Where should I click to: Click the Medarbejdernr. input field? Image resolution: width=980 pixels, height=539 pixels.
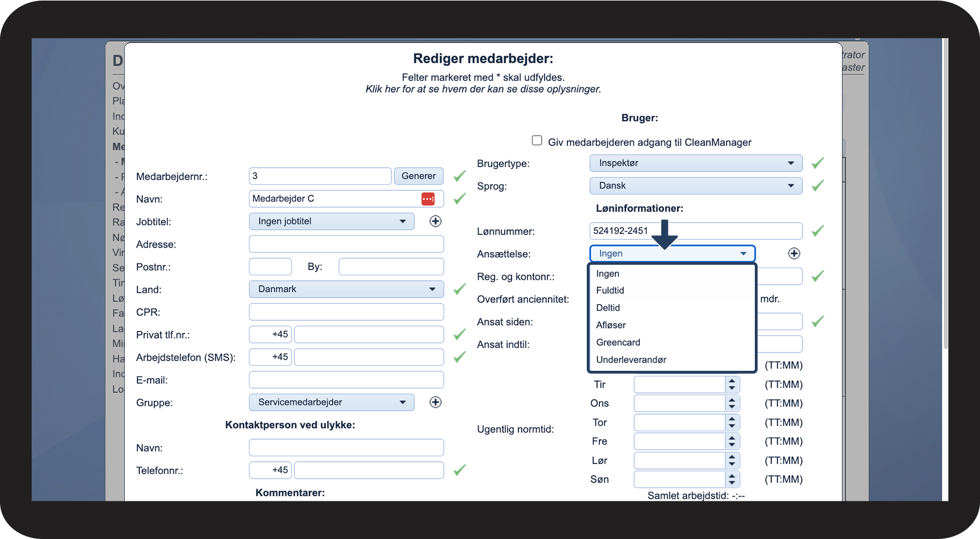320,176
